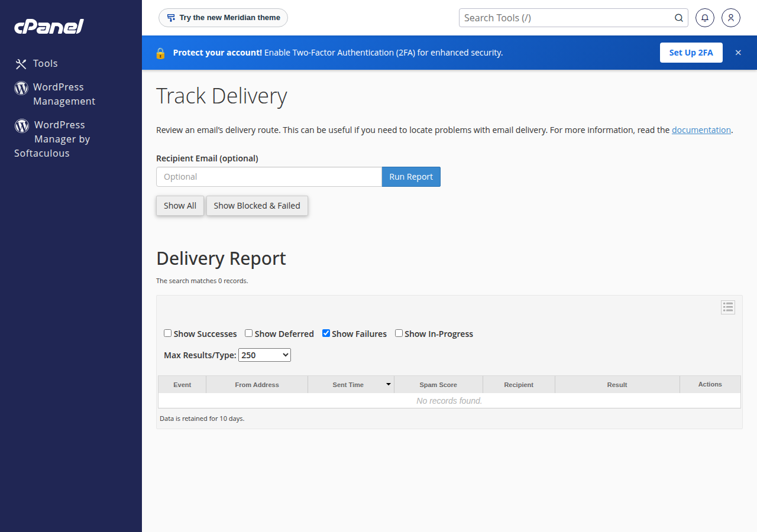Sort by the From Address column header
Screen dimensions: 757x532
pyautogui.click(x=257, y=385)
